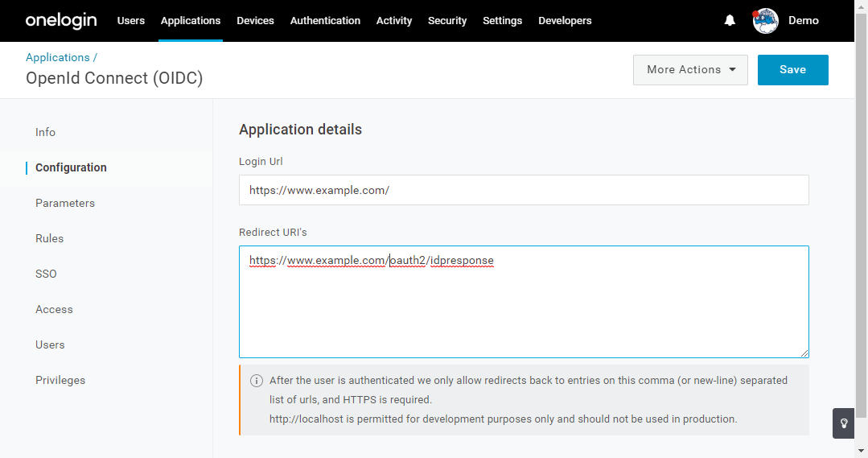This screenshot has height=458, width=868.
Task: Click the 'Login Url' label
Action: pyautogui.click(x=261, y=161)
